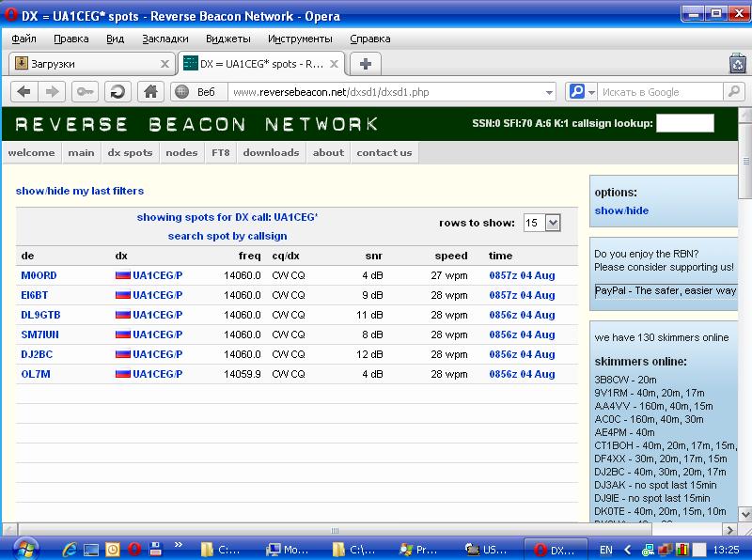Open the Виджеты menu
The height and width of the screenshot is (560, 752).
227,39
